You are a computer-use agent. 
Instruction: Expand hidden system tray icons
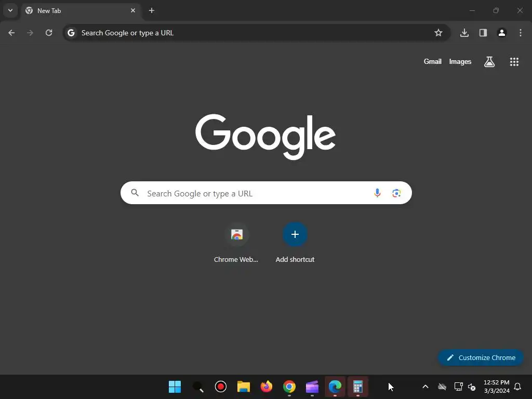click(x=425, y=387)
